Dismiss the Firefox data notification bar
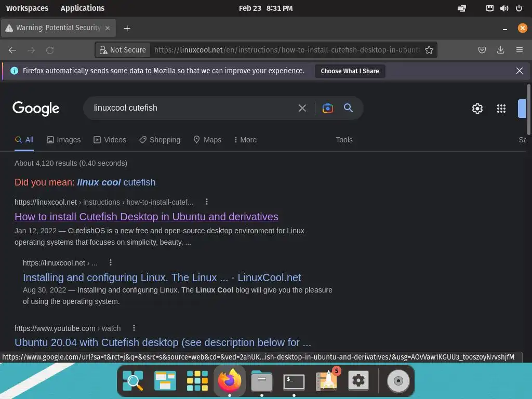Screen dimensions: 532x399 [x=519, y=71]
